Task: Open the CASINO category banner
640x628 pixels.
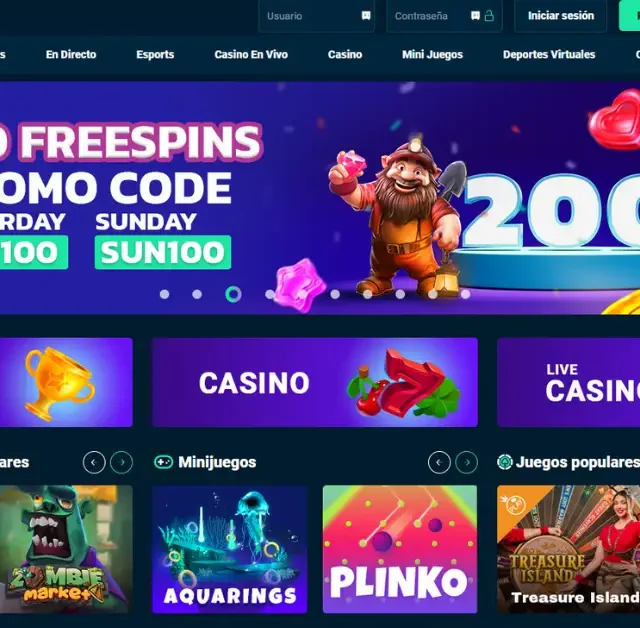Action: point(315,382)
